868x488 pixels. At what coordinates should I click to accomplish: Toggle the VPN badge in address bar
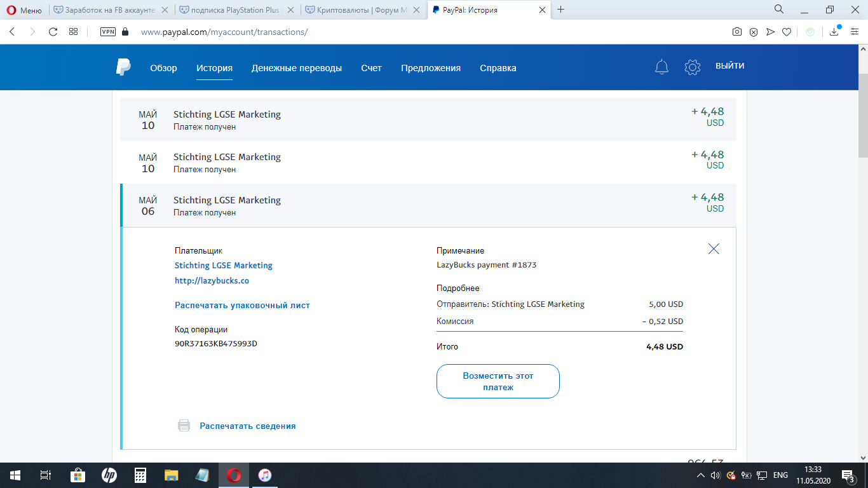107,32
